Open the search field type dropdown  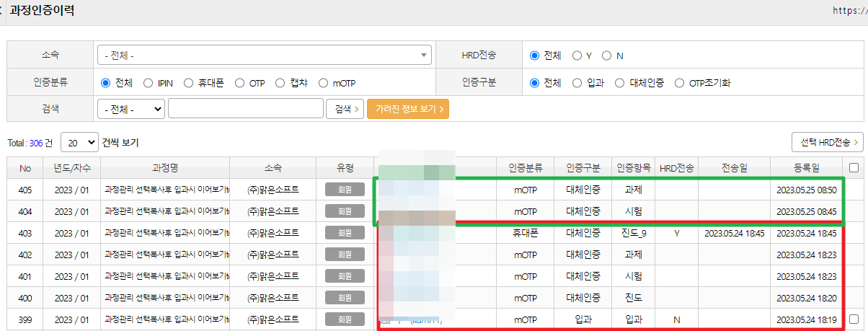click(x=130, y=109)
